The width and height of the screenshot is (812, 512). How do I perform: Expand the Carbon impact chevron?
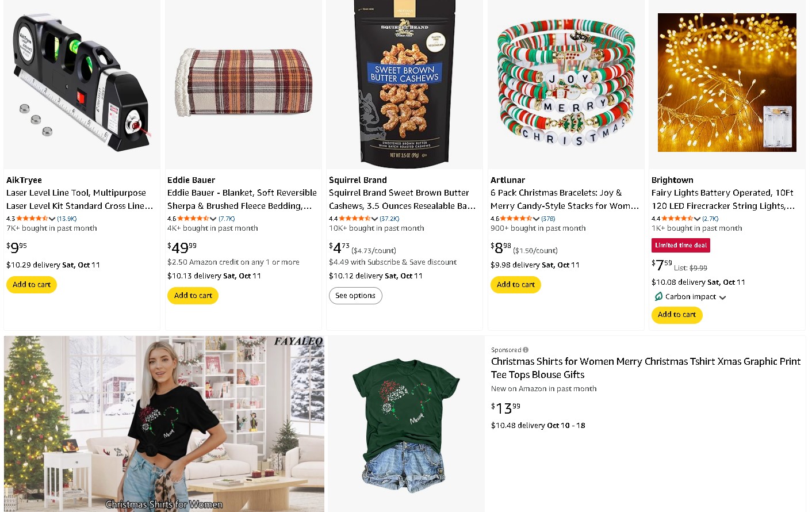(723, 297)
